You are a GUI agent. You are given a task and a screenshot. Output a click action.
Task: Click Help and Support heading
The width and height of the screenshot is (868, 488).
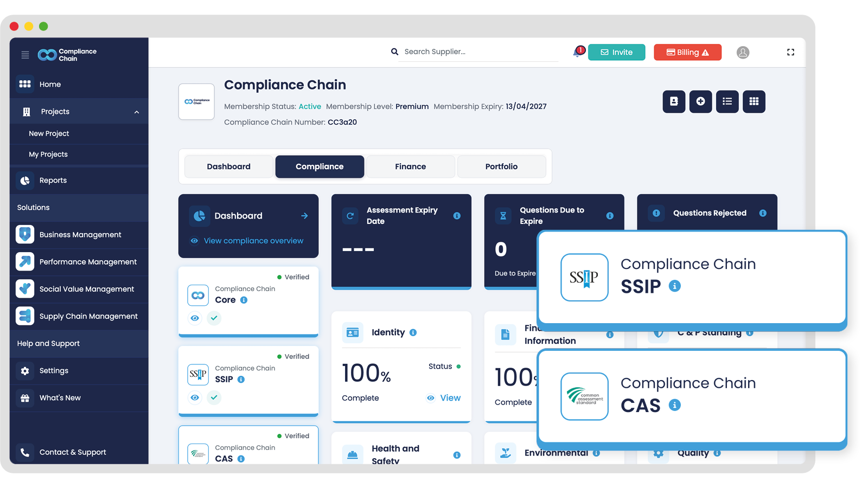pos(48,344)
